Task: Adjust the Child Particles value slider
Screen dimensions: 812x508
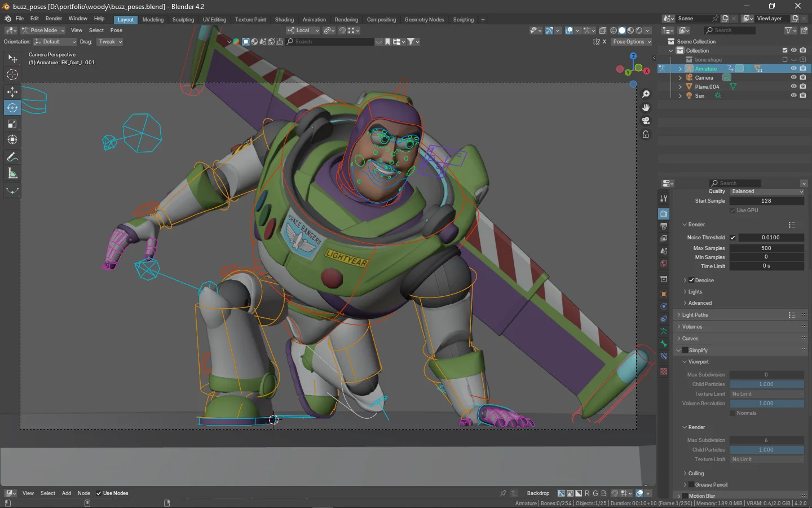Action: click(767, 384)
